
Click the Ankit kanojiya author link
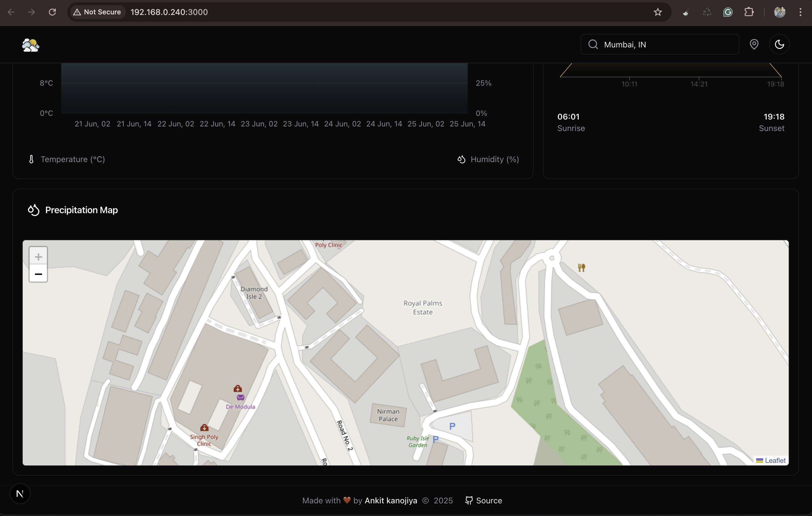click(x=390, y=500)
